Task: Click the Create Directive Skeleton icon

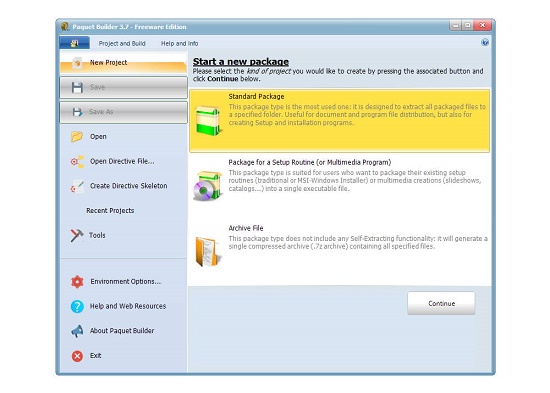Action: [x=77, y=186]
